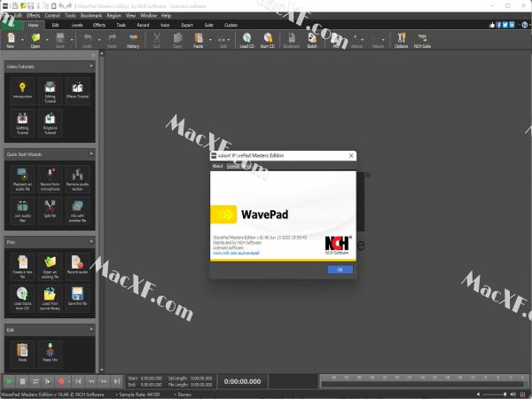The height and width of the screenshot is (399, 532).
Task: Collapse the Edit sidebar panel
Action: pyautogui.click(x=91, y=329)
